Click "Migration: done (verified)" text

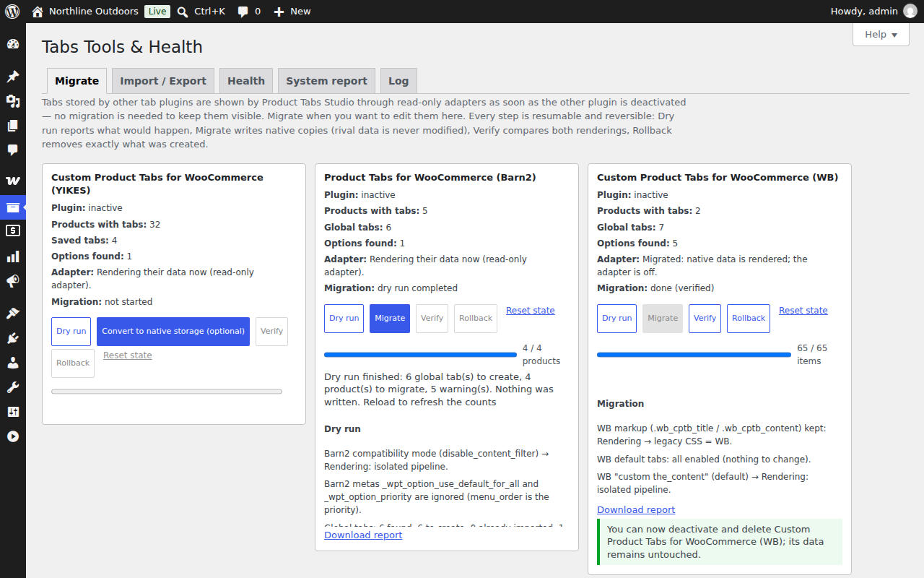[655, 288]
